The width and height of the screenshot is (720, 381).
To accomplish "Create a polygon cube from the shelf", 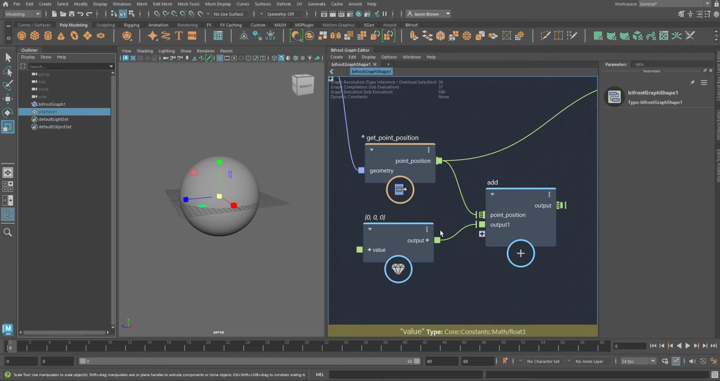I will pyautogui.click(x=35, y=36).
